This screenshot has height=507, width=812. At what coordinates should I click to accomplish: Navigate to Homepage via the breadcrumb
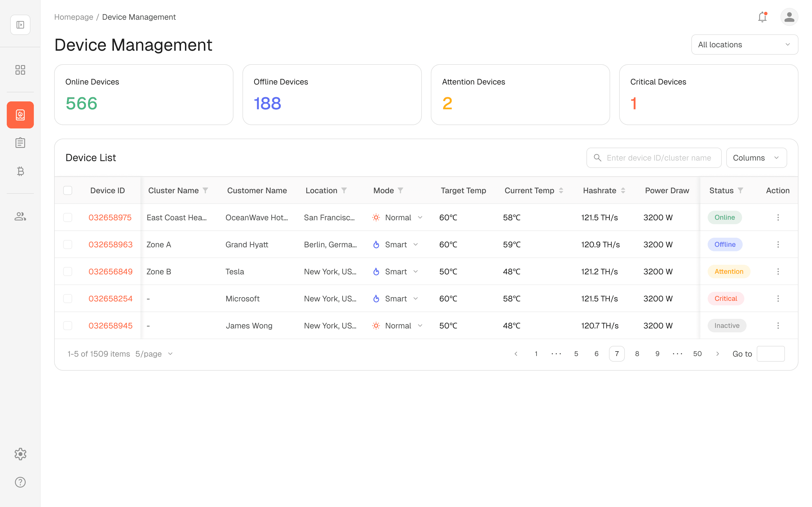(74, 17)
